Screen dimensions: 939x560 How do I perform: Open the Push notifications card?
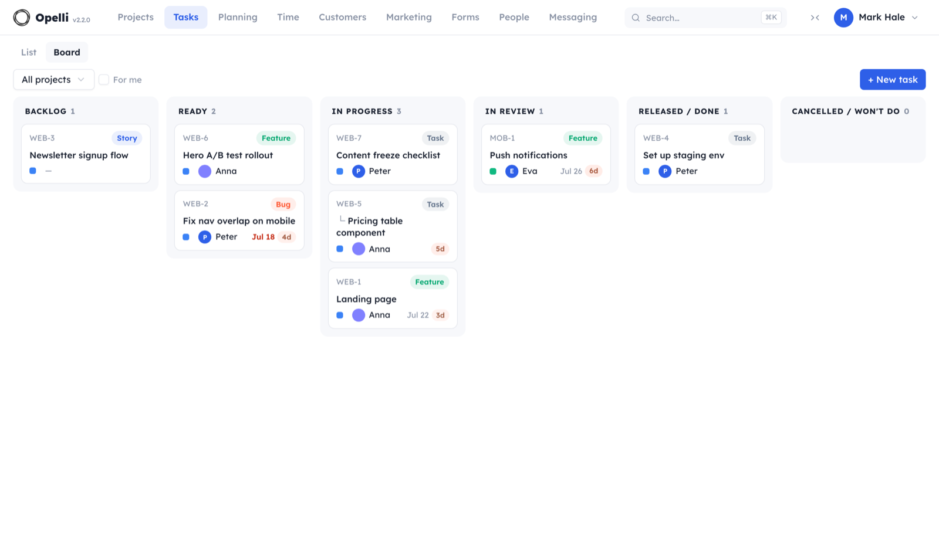(546, 154)
